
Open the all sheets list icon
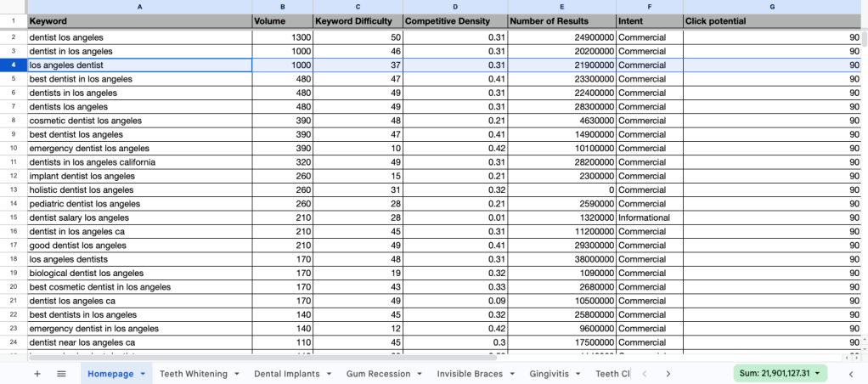(x=61, y=374)
